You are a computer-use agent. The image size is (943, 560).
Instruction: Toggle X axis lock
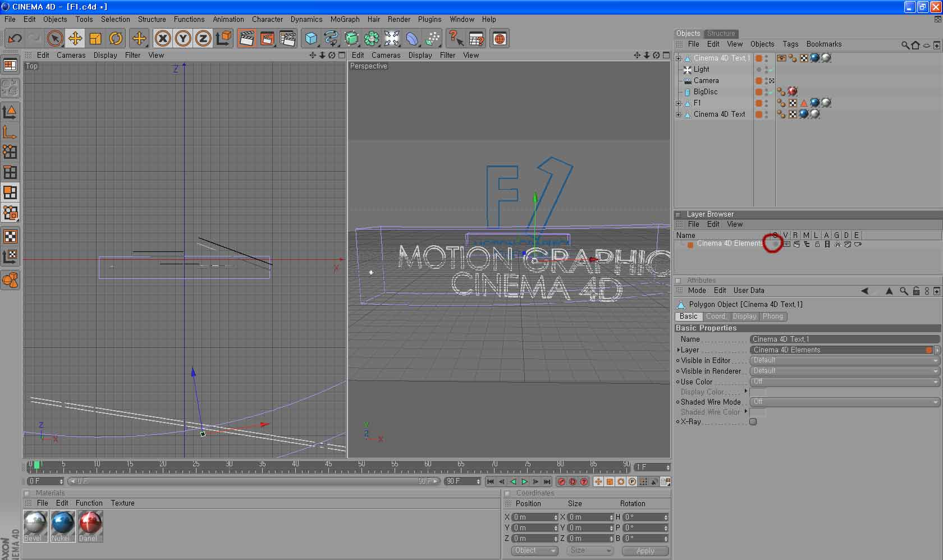coord(163,39)
